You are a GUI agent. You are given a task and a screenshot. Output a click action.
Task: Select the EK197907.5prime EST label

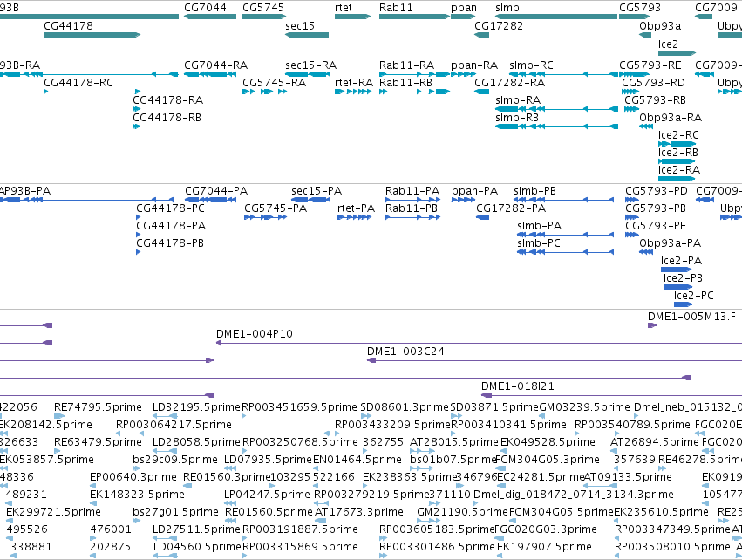(544, 547)
